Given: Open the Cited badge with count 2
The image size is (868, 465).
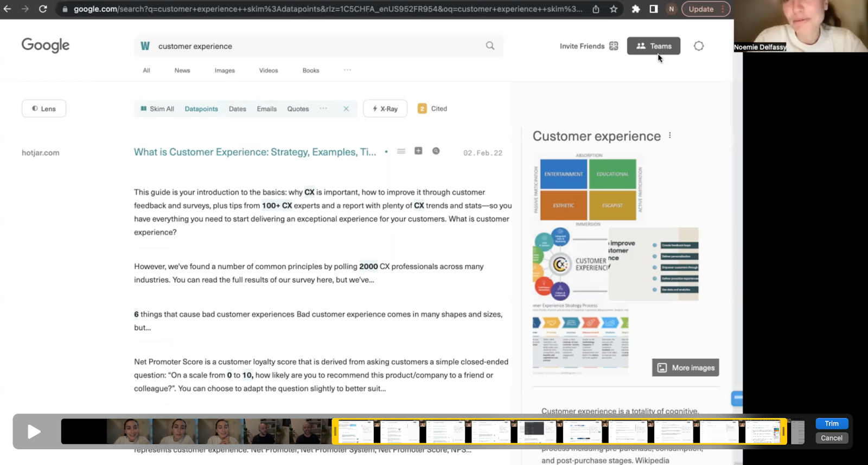Looking at the screenshot, I should (x=432, y=108).
